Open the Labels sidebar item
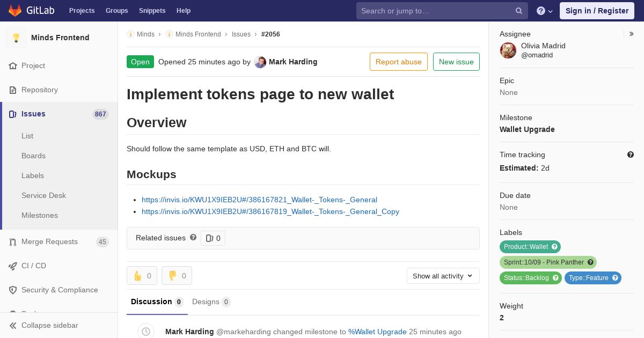This screenshot has width=644, height=338. click(33, 176)
